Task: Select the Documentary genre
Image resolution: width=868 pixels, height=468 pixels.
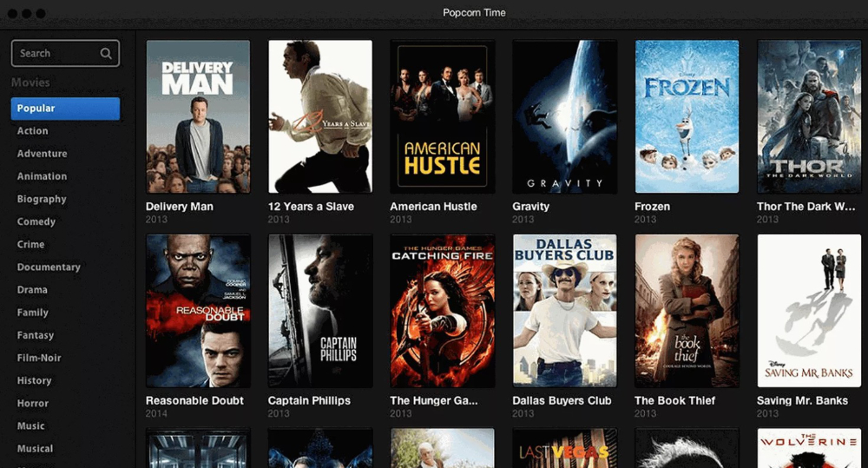Action: (49, 267)
